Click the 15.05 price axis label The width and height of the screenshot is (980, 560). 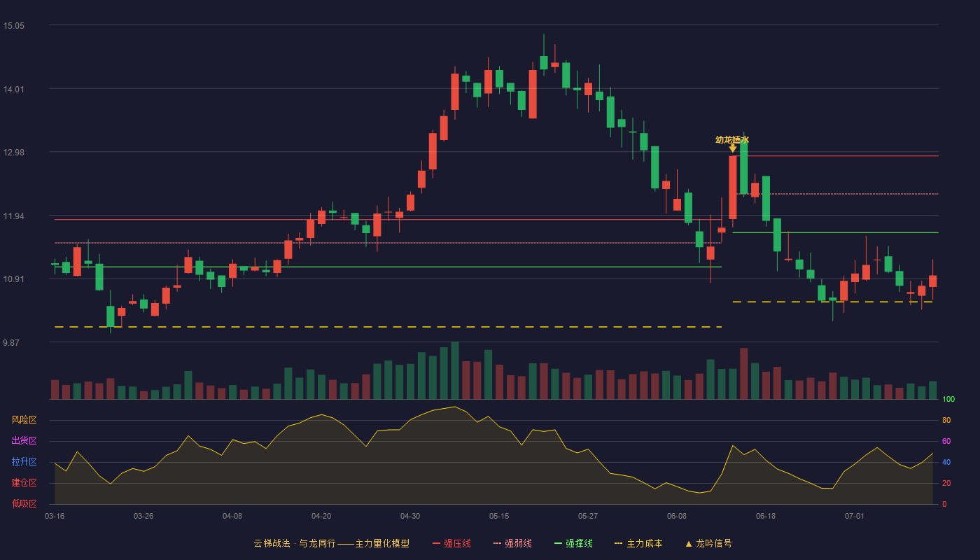[x=13, y=26]
